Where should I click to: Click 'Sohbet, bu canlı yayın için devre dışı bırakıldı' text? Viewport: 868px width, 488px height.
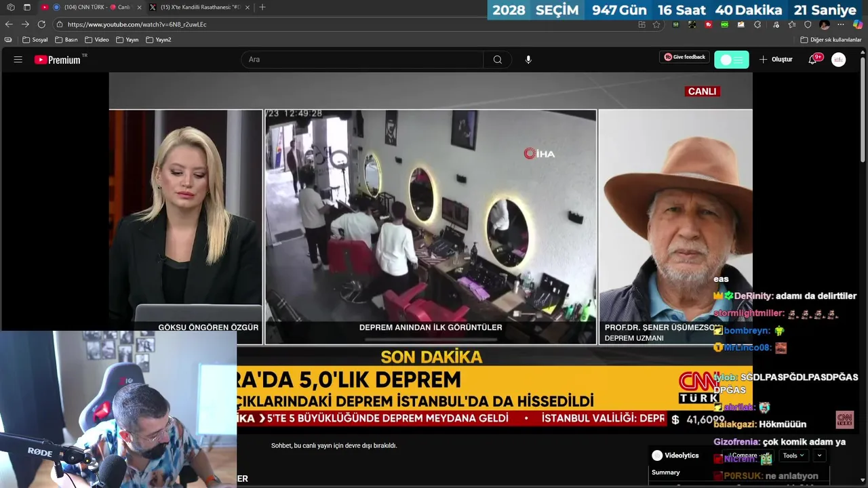click(334, 445)
